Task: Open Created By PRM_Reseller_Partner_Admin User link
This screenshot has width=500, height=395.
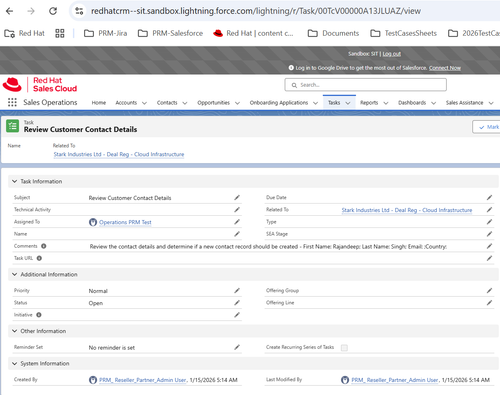Action: [142, 380]
